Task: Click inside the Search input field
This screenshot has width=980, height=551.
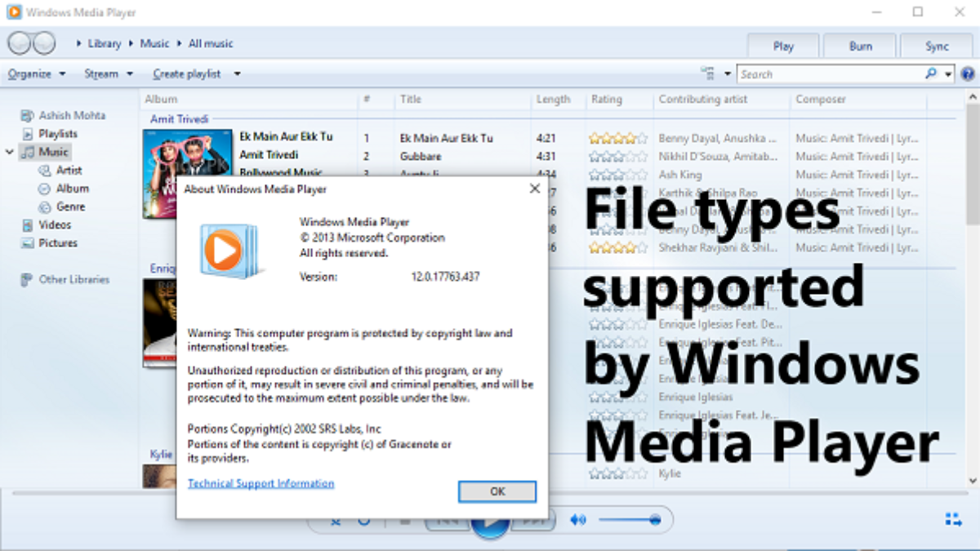Action: pyautogui.click(x=829, y=73)
